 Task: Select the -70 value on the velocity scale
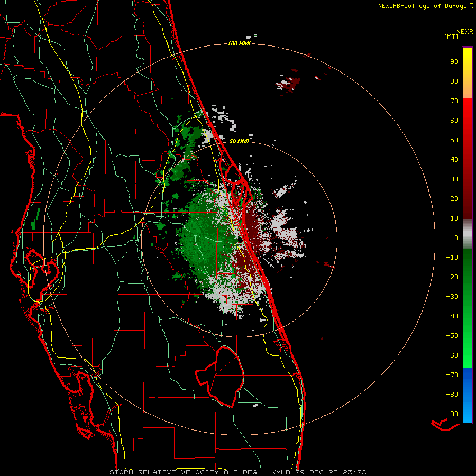click(x=452, y=375)
